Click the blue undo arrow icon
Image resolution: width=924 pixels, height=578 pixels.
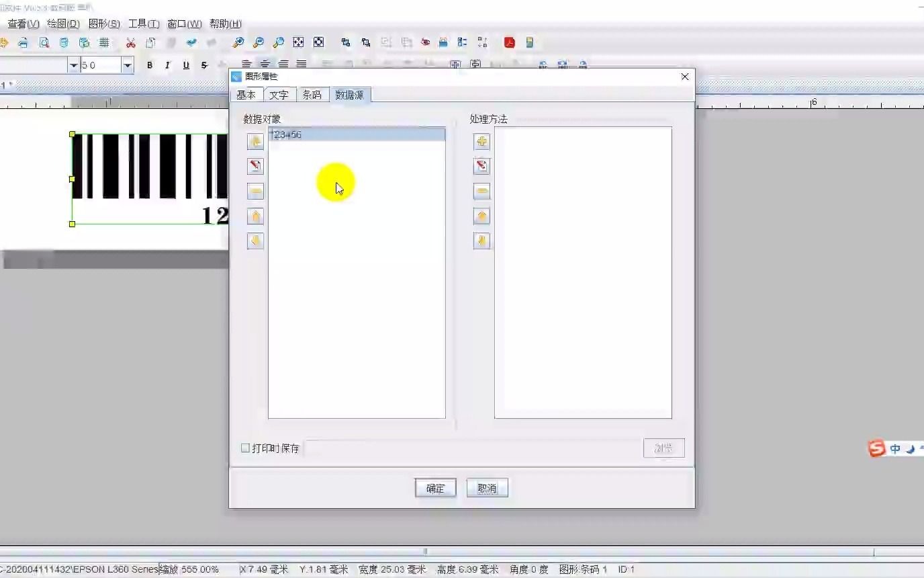coord(191,42)
